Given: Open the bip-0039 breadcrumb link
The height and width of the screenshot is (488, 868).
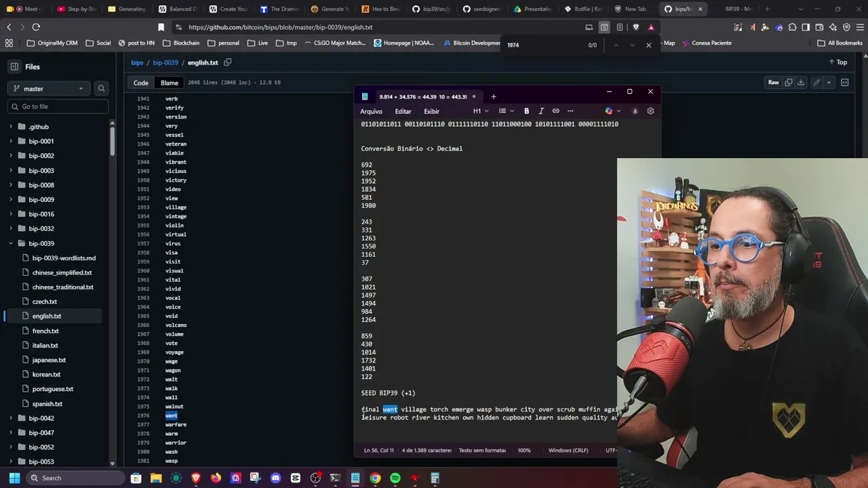Looking at the screenshot, I should coord(165,62).
